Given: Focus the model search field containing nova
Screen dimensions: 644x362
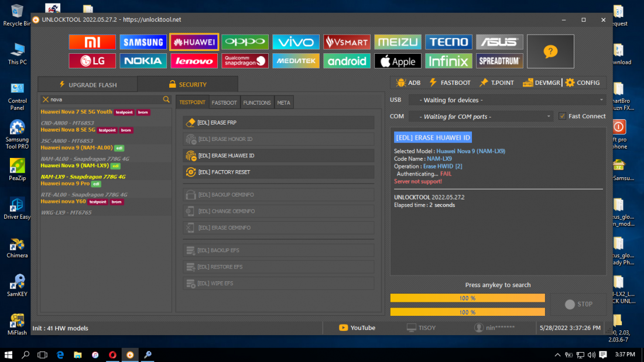Looking at the screenshot, I should pyautogui.click(x=106, y=99).
